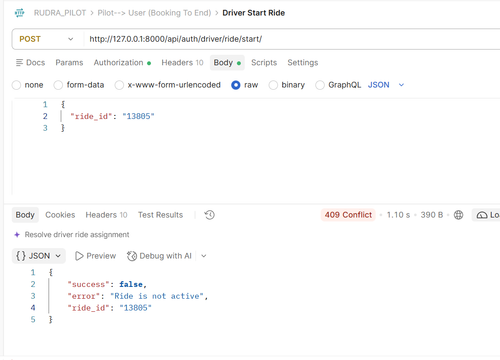Switch to the Params tab
The image size is (500, 360).
(x=69, y=62)
